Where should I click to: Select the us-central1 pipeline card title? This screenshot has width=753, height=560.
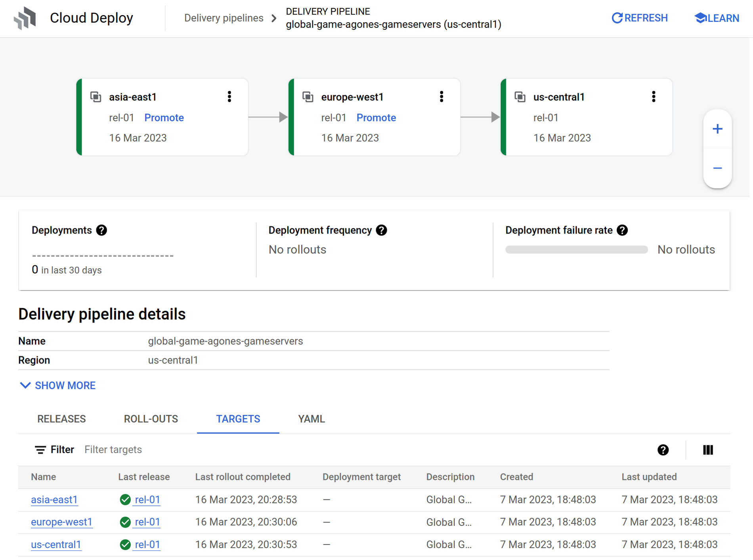click(559, 97)
